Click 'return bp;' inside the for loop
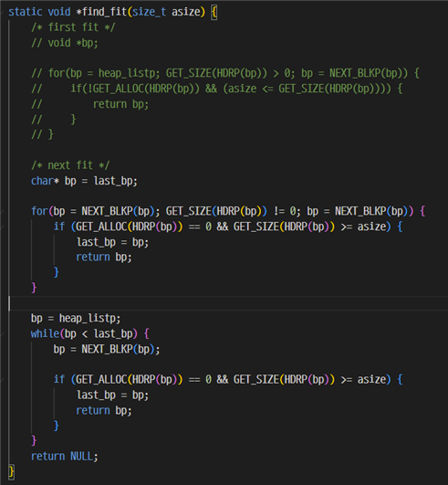448x485 pixels. [104, 257]
